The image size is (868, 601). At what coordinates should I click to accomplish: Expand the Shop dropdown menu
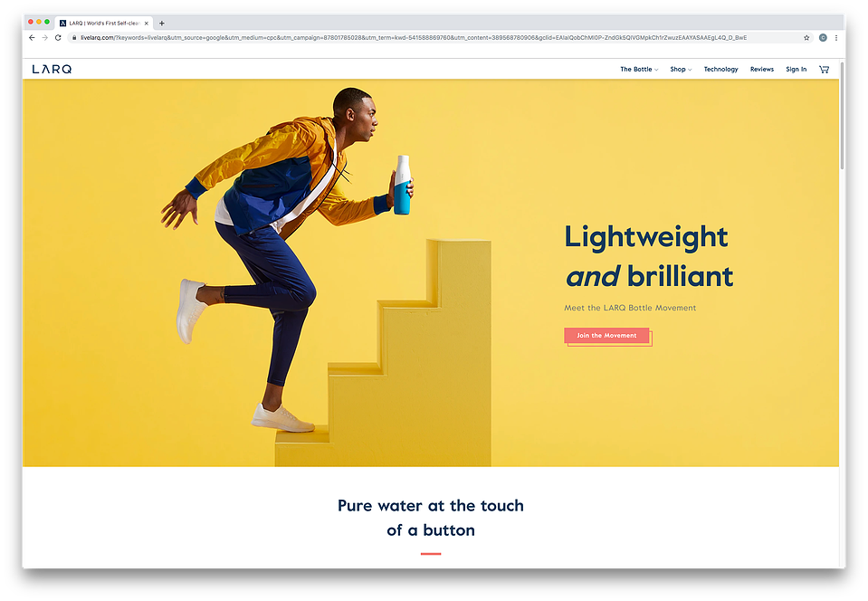tap(681, 69)
